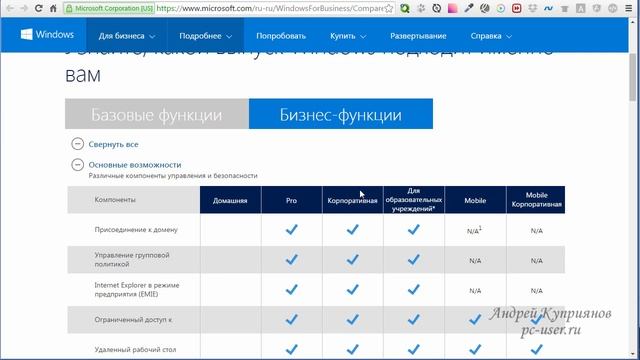Image resolution: width=640 pixels, height=360 pixels.
Task: Click the Ограниченный доступ к row label
Action: point(133,320)
